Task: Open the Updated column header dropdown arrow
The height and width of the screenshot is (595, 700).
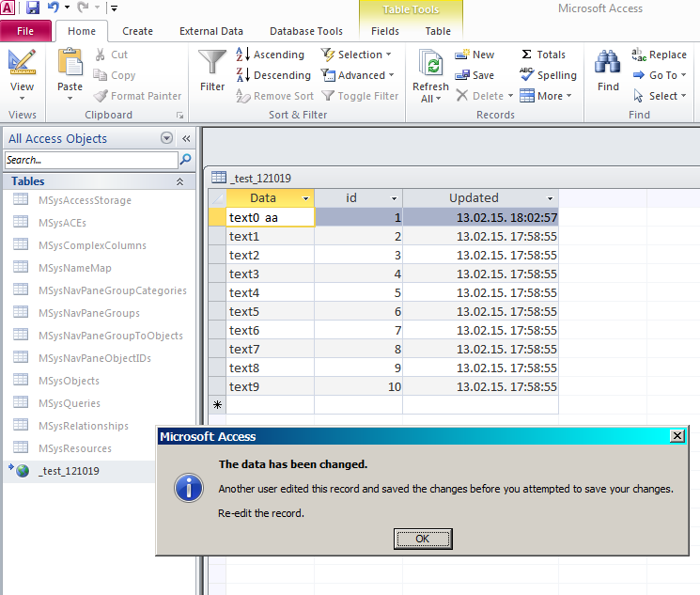Action: pos(550,198)
